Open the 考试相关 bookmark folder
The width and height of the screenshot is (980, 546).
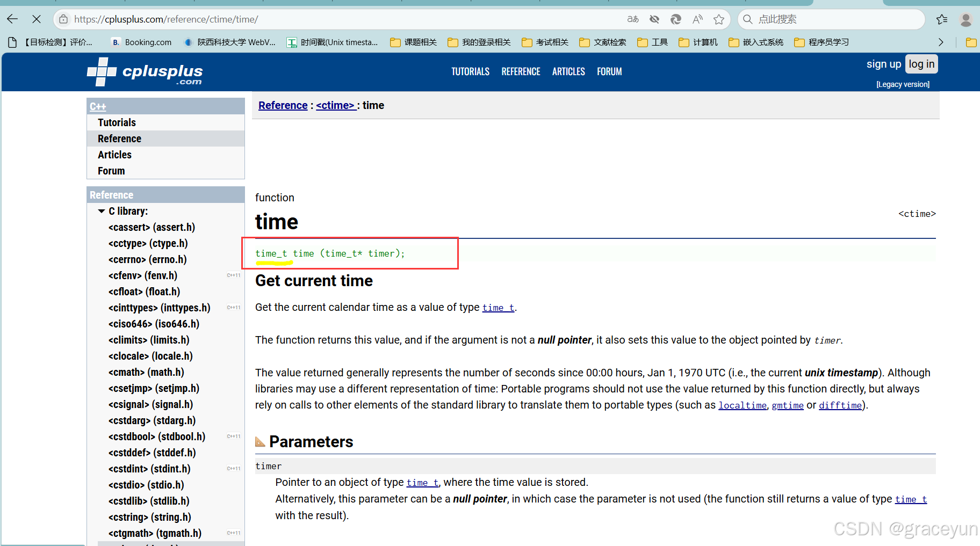coord(545,42)
